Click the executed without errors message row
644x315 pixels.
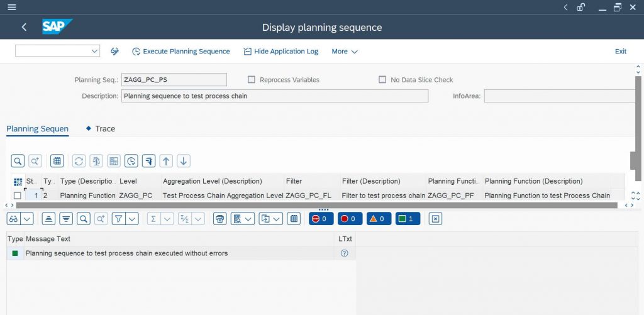pyautogui.click(x=180, y=253)
